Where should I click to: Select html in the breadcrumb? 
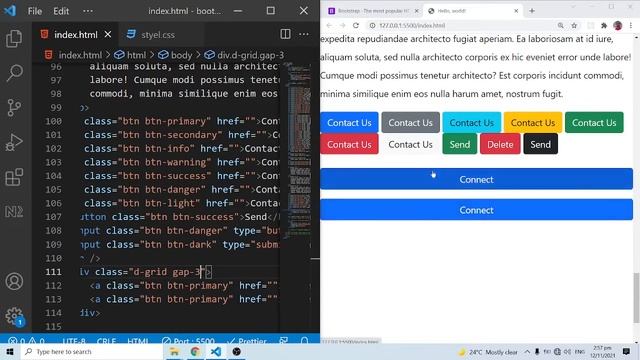click(x=136, y=55)
